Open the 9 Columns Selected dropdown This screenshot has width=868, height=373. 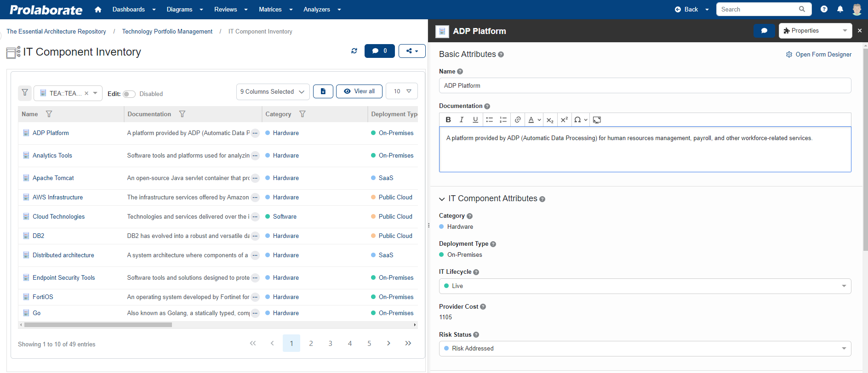pyautogui.click(x=273, y=91)
